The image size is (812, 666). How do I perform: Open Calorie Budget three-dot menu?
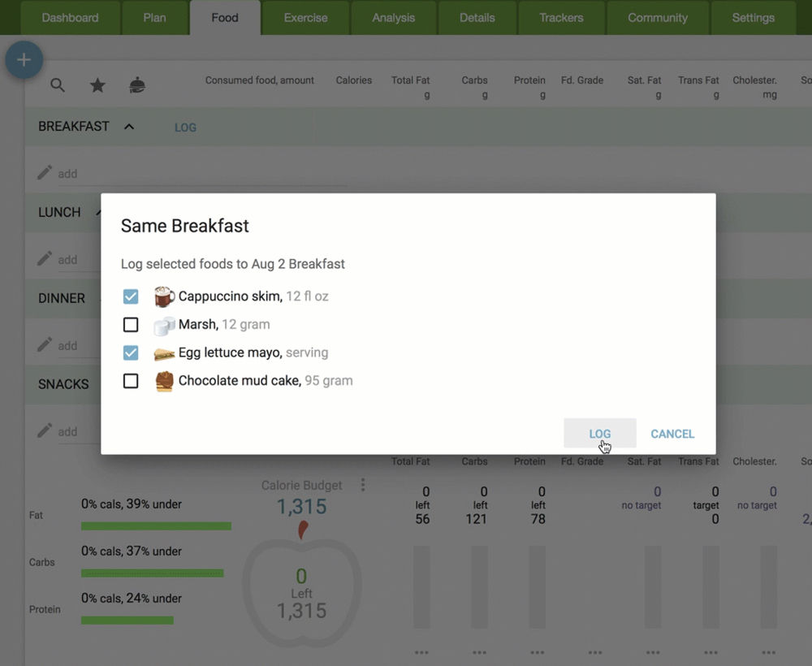363,485
